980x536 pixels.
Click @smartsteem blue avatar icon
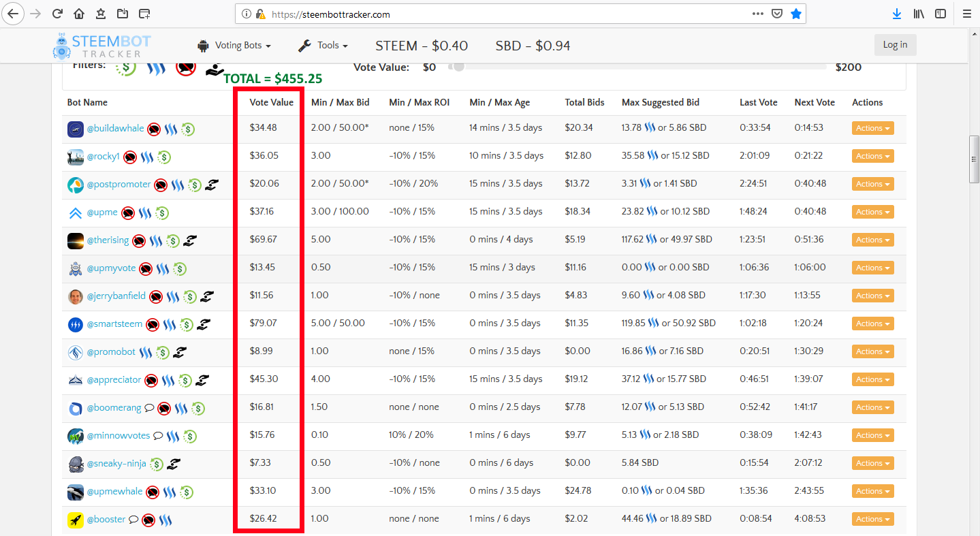(76, 324)
